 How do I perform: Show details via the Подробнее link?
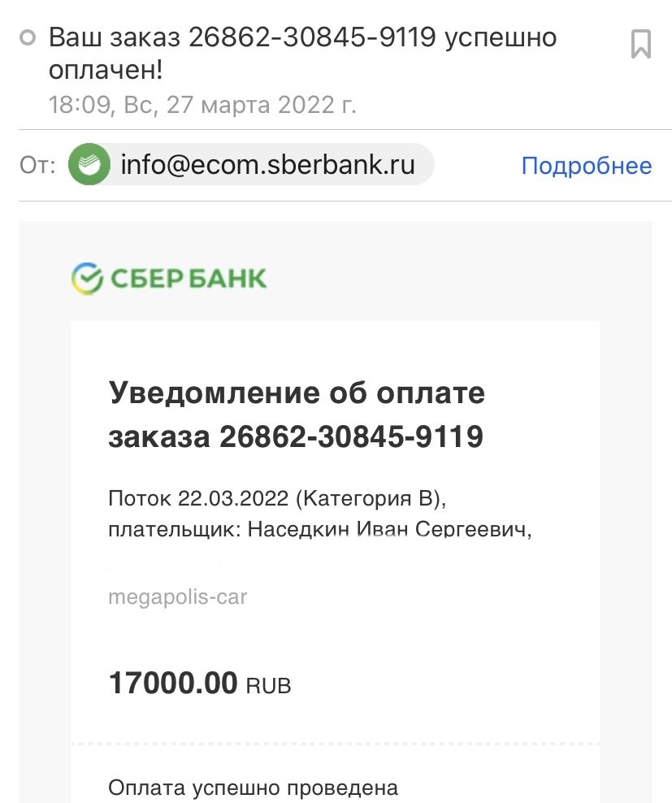point(586,167)
